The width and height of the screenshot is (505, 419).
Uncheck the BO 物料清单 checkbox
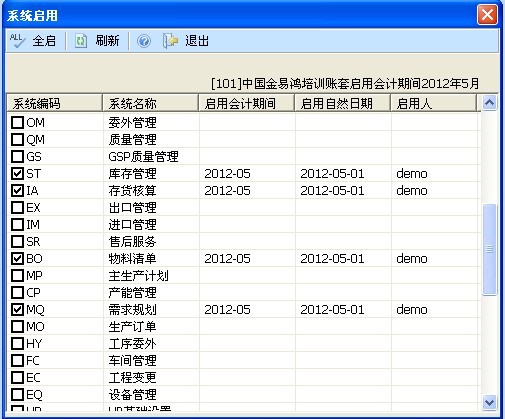point(17,258)
